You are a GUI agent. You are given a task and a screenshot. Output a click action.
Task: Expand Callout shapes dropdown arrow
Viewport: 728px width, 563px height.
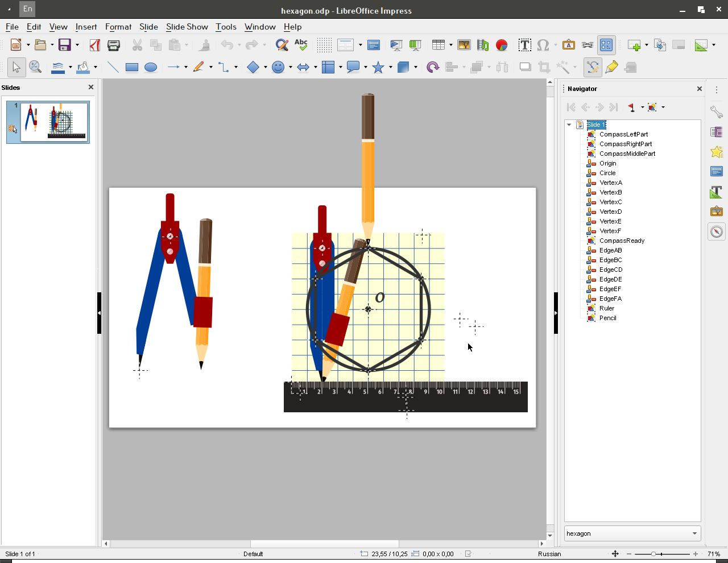point(366,67)
